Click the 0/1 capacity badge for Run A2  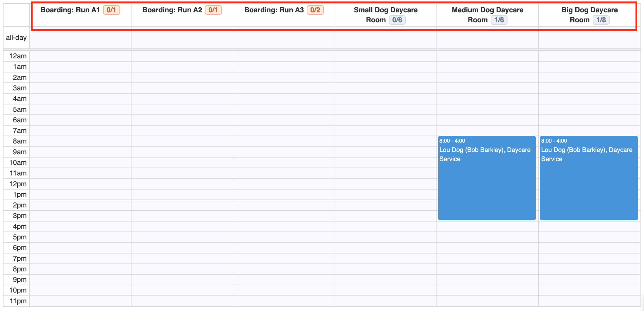(213, 10)
